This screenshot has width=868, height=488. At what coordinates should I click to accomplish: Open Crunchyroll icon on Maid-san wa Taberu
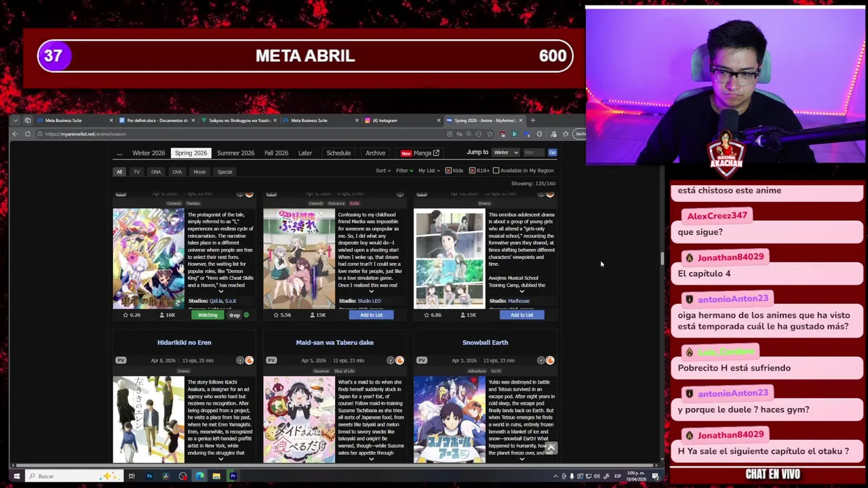tap(399, 361)
